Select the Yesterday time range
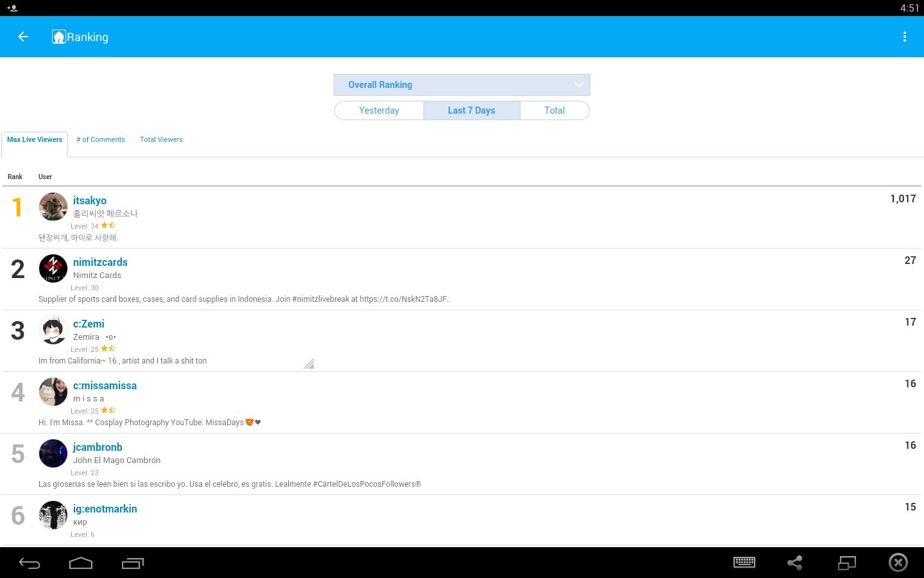 coord(379,110)
